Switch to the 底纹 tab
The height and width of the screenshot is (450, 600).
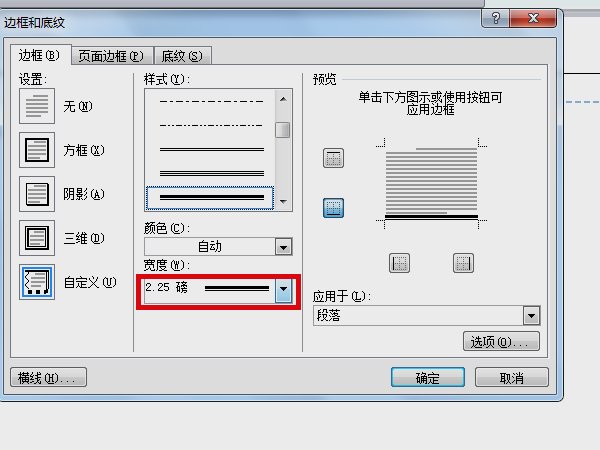pyautogui.click(x=182, y=56)
